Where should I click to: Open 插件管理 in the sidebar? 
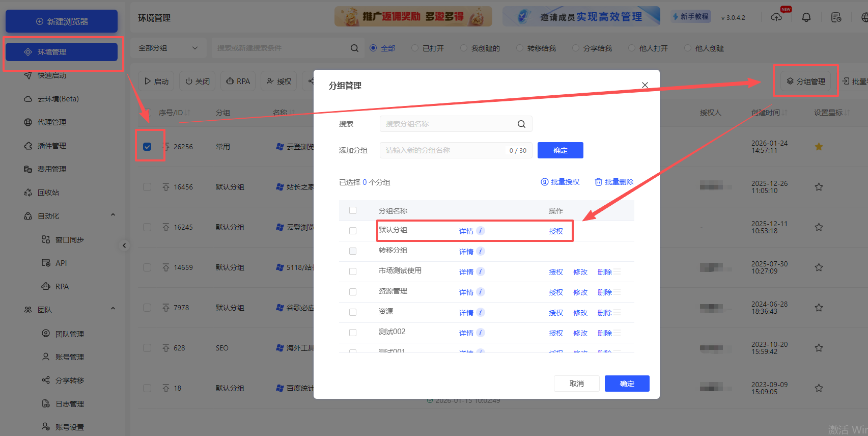52,146
